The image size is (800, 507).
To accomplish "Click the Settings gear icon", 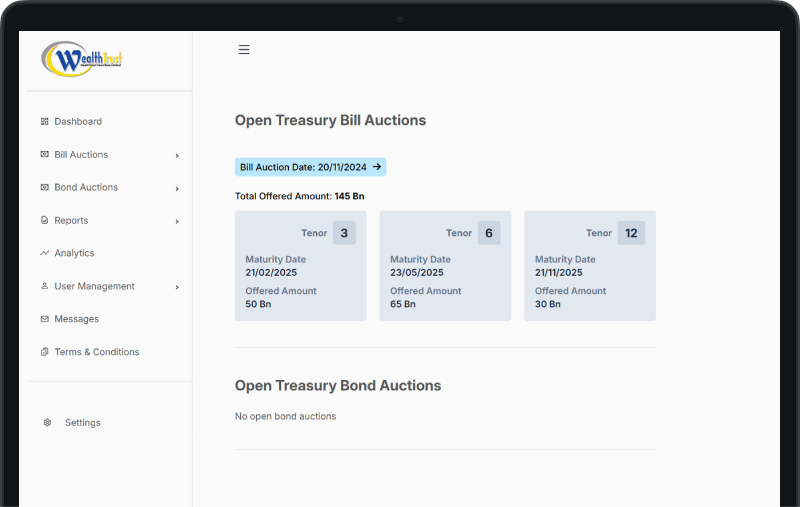I will (47, 422).
